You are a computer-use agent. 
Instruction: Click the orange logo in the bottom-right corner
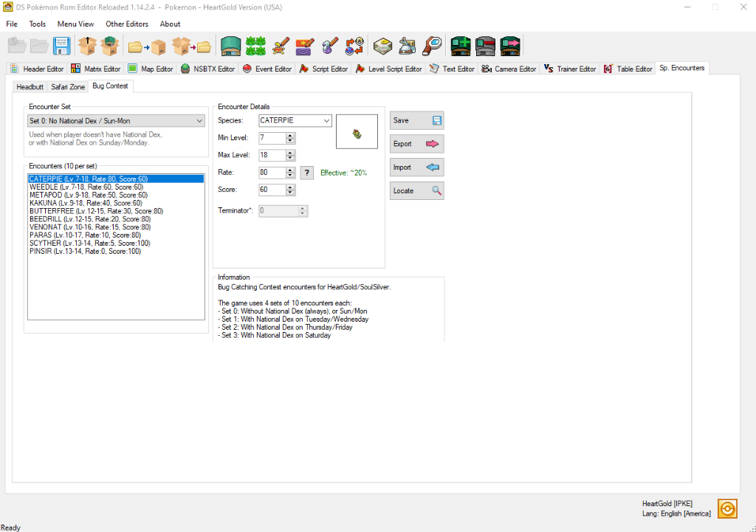point(727,508)
